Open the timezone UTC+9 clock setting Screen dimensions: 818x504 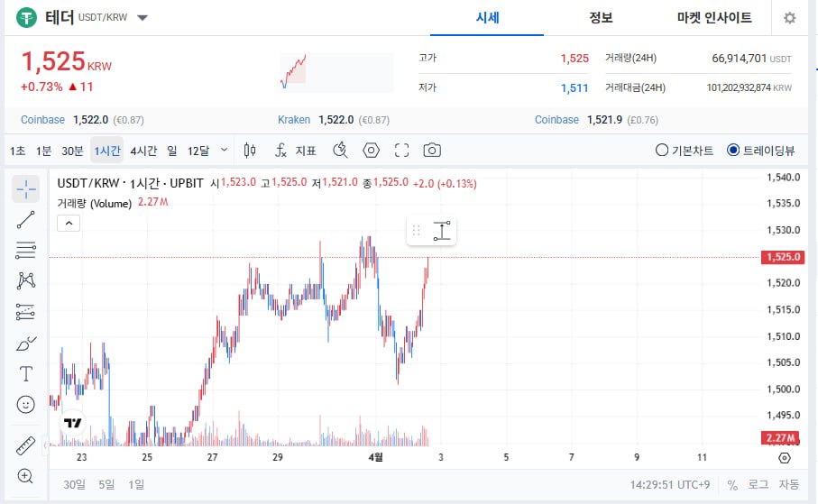click(x=670, y=485)
